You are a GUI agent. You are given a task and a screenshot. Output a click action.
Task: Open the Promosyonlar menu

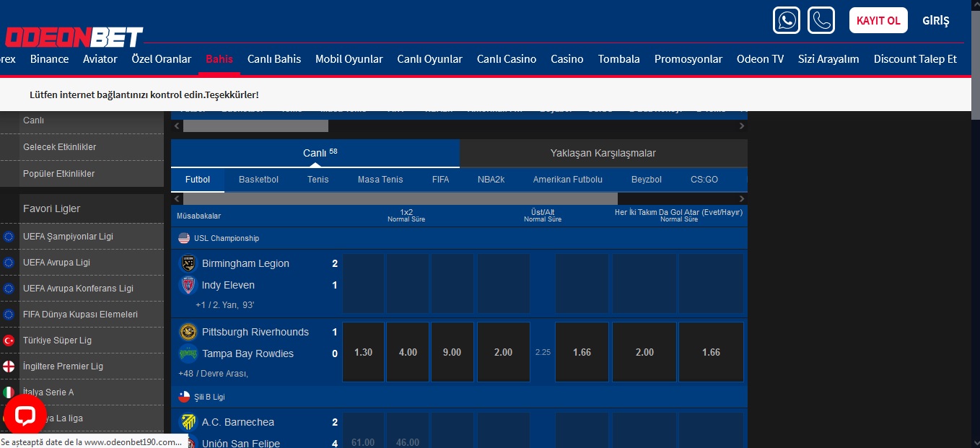(x=688, y=59)
